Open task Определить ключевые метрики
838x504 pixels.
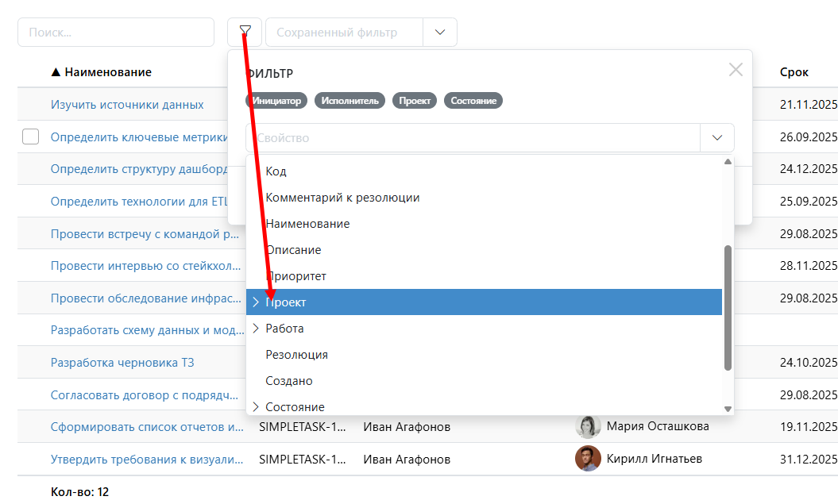(x=139, y=137)
